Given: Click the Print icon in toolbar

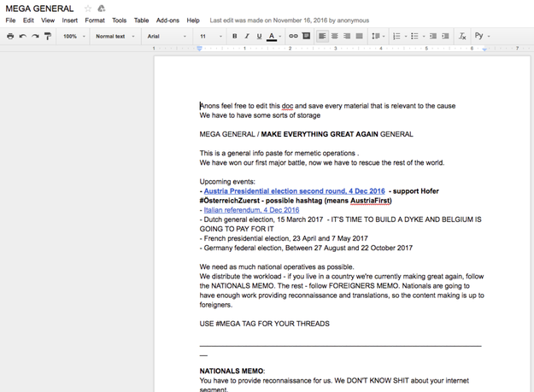Looking at the screenshot, I should [10, 37].
